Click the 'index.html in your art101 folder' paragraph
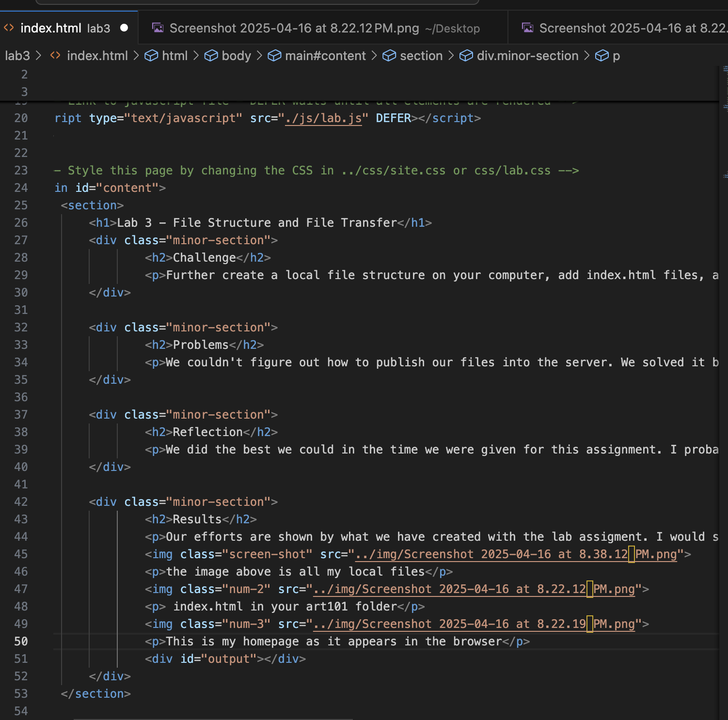This screenshot has height=720, width=728. point(285,607)
